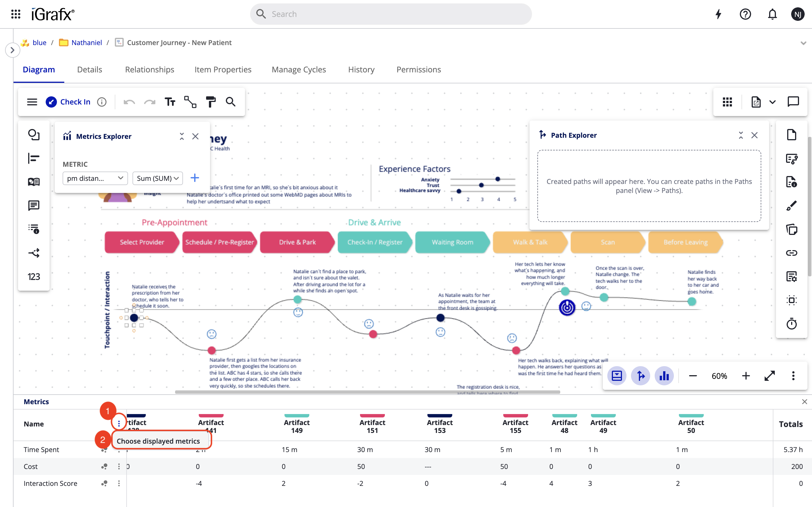Toggle the bar chart metrics view button
Image resolution: width=812 pixels, height=507 pixels.
(x=664, y=376)
